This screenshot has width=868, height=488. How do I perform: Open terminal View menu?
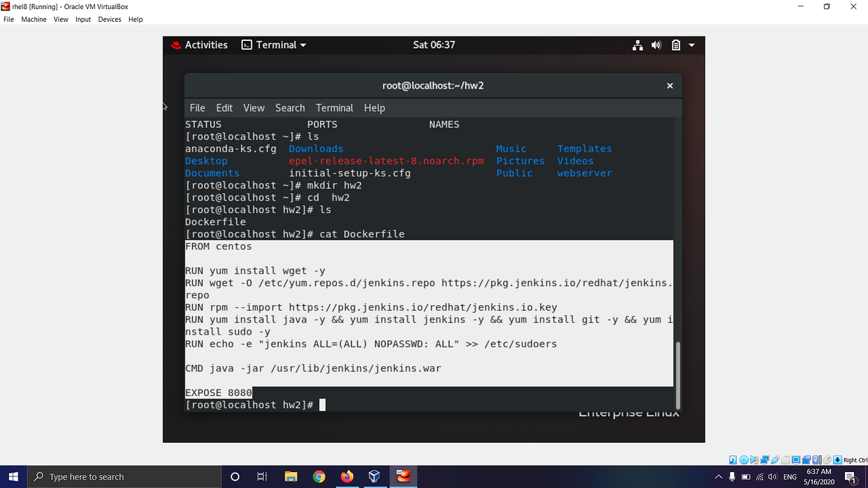(x=254, y=108)
